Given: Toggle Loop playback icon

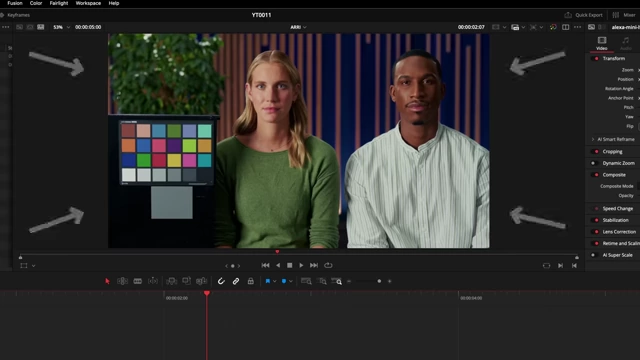Looking at the screenshot, I should 328,265.
